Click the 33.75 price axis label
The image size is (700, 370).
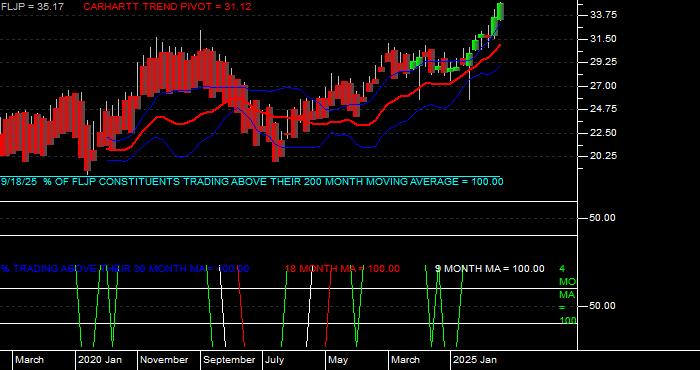[603, 15]
